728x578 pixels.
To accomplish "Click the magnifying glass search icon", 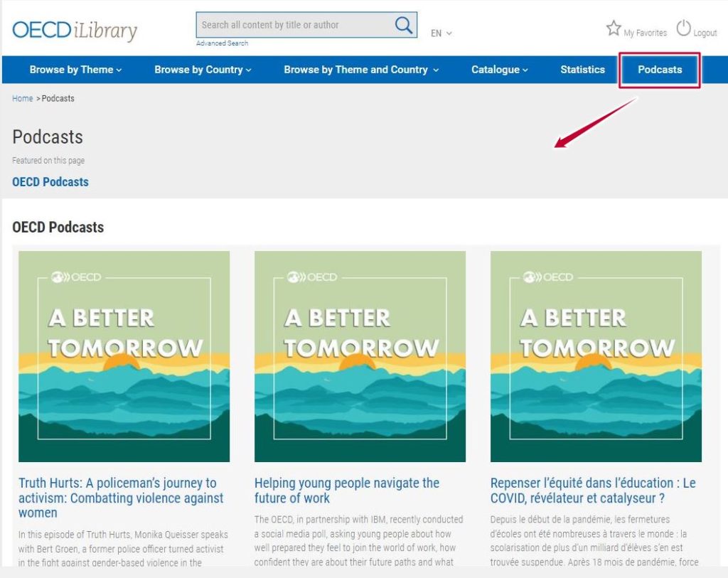I will 404,25.
